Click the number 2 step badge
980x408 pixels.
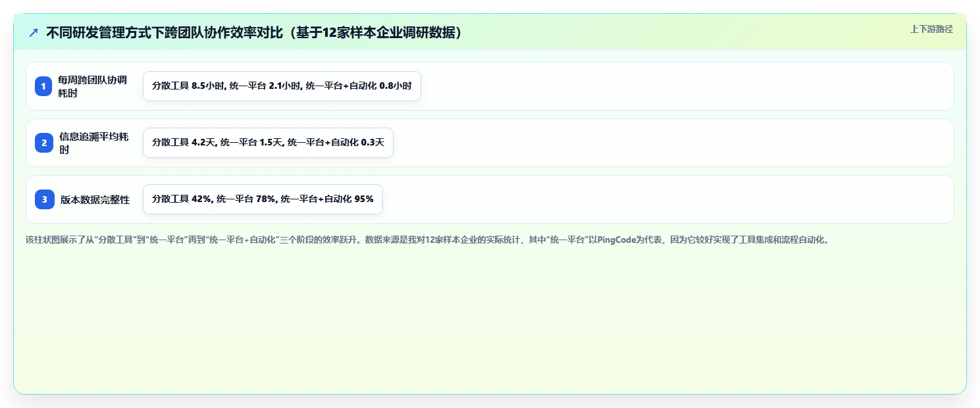43,143
